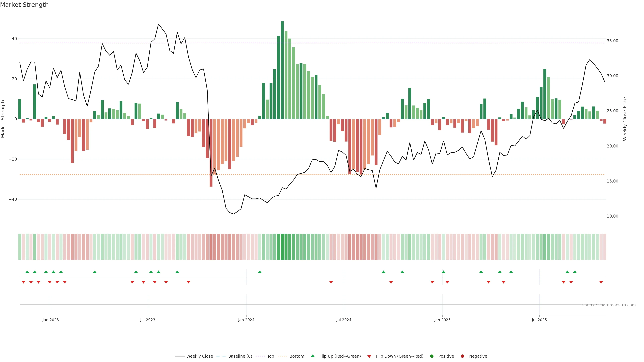This screenshot has height=362, width=644.
Task: Click the Market Strength chart title
Action: coord(24,5)
